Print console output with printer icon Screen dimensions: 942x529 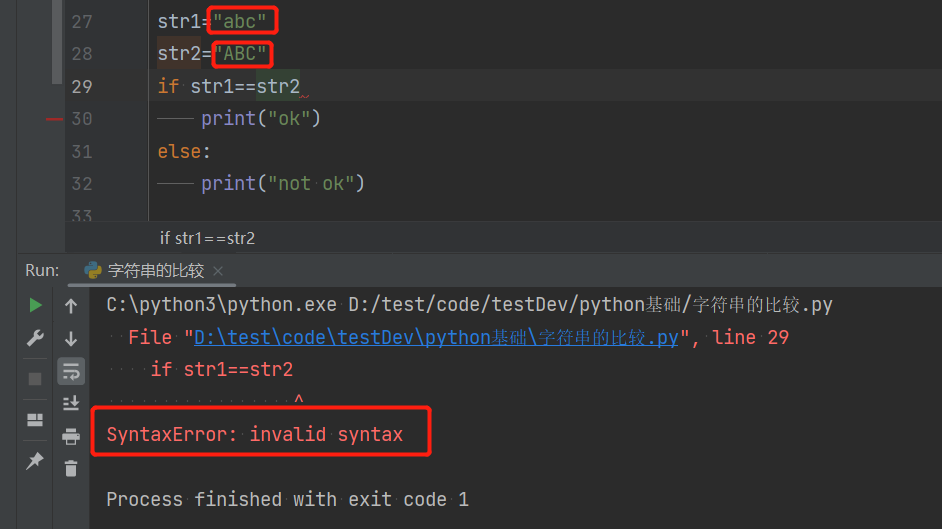tap(71, 436)
